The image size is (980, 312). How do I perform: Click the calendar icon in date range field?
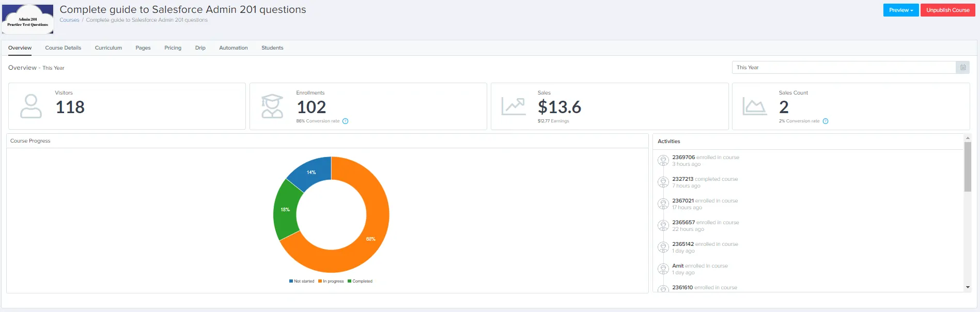point(963,68)
